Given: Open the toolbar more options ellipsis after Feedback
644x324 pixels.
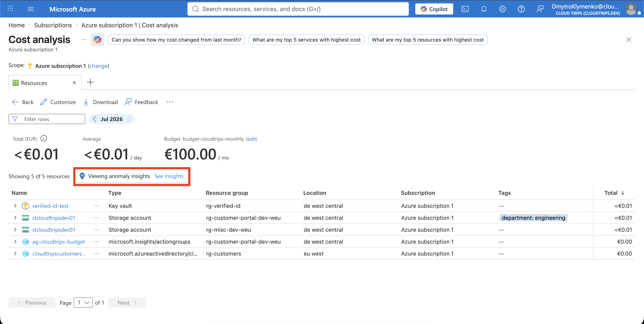Looking at the screenshot, I should [170, 102].
